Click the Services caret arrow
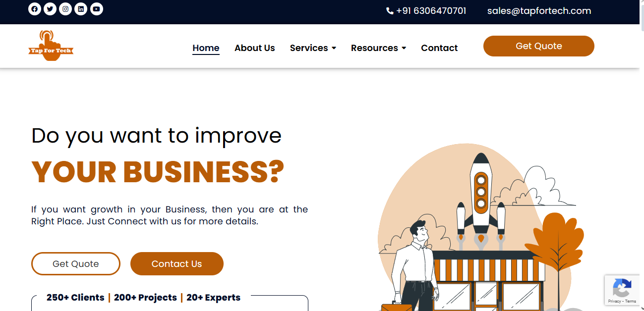 334,48
